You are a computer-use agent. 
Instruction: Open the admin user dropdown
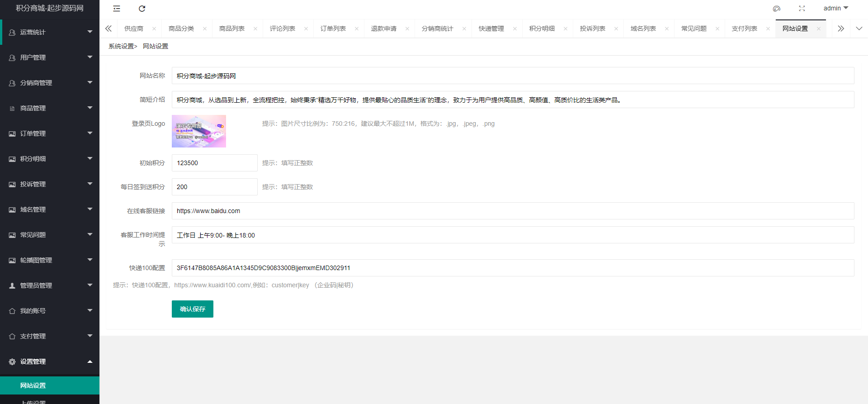coord(835,8)
